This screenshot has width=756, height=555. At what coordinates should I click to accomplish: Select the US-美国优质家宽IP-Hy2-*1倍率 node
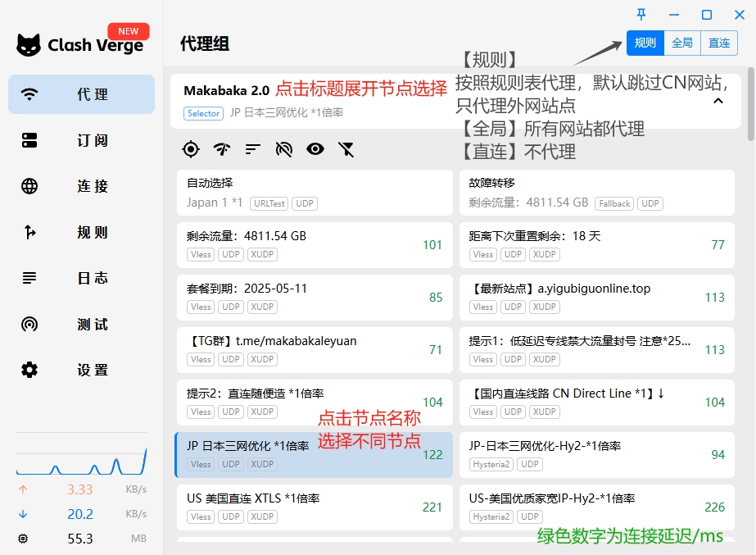pyautogui.click(x=597, y=507)
